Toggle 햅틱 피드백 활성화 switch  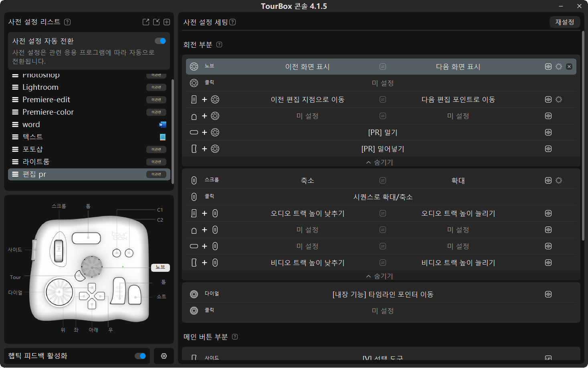click(x=140, y=356)
